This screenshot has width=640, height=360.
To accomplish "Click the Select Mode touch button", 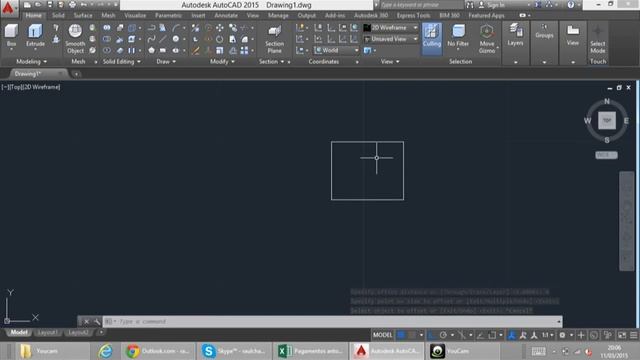I will click(x=598, y=40).
